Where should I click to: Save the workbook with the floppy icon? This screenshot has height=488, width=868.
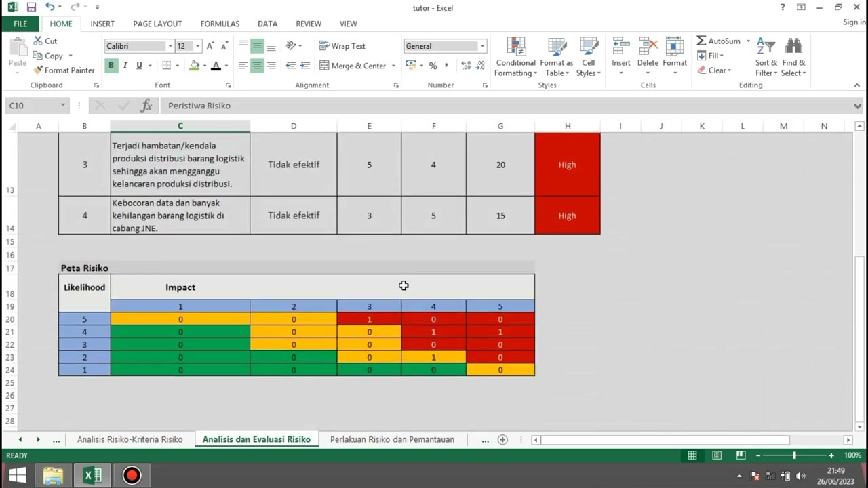31,7
